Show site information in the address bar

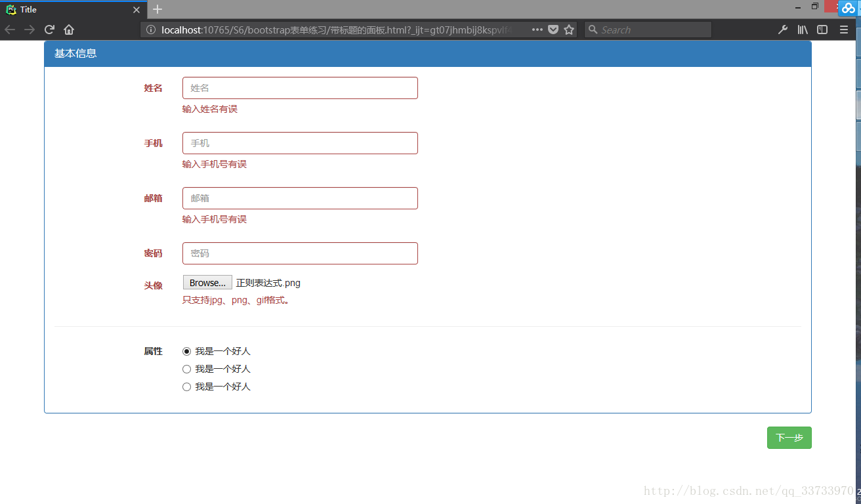click(x=150, y=30)
